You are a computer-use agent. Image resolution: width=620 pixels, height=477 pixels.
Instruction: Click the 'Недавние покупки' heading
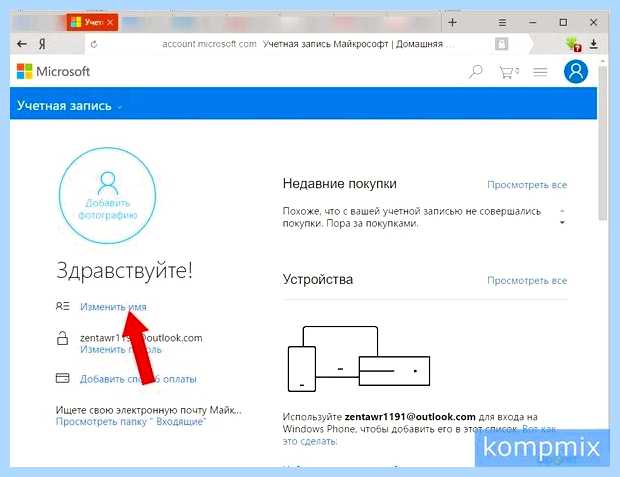(x=340, y=184)
